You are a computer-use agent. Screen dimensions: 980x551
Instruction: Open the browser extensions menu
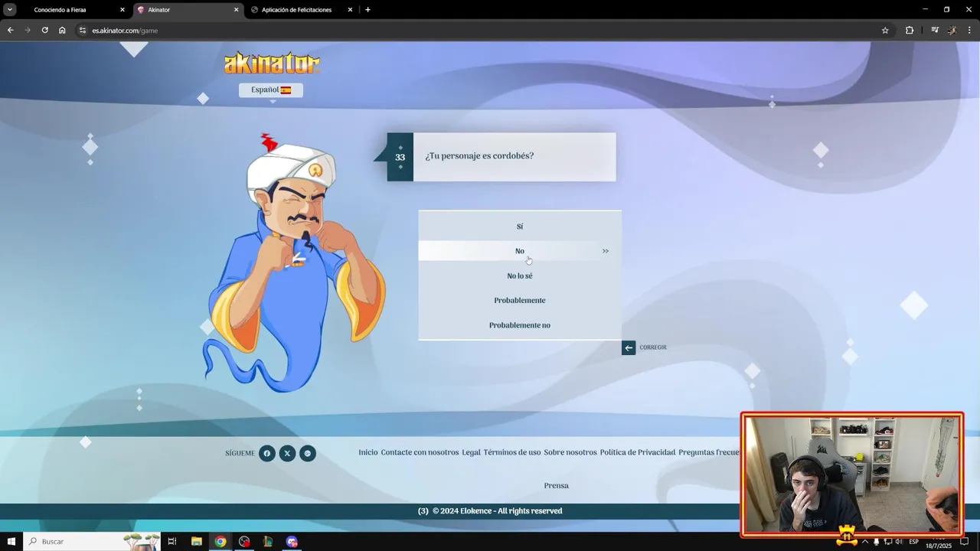click(x=910, y=31)
